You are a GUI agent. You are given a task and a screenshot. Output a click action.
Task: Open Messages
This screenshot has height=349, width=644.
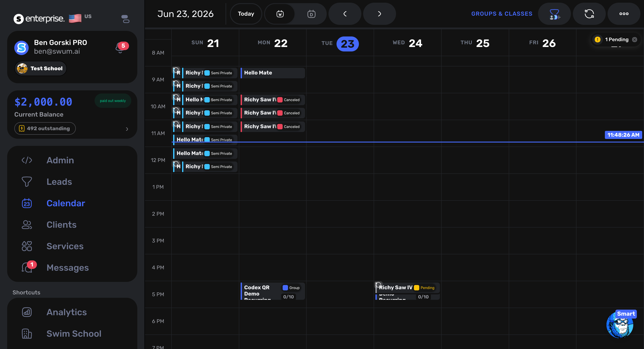pyautogui.click(x=68, y=268)
